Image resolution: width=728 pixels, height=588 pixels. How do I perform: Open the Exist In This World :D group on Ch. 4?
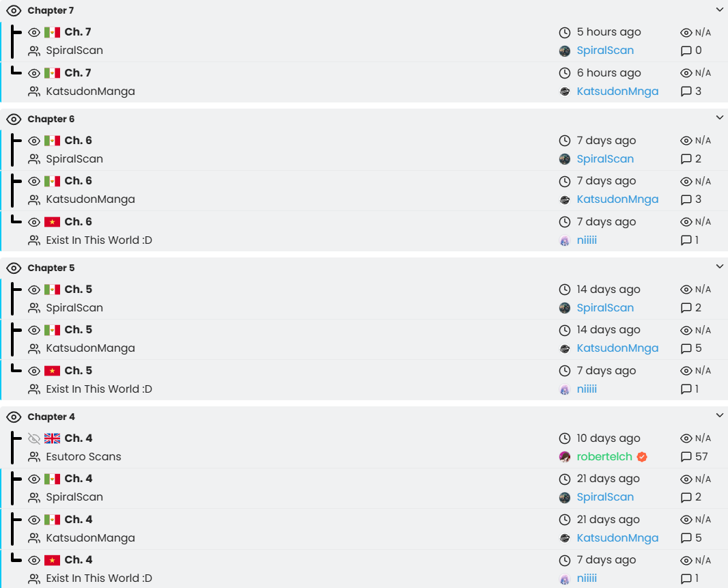pyautogui.click(x=99, y=578)
